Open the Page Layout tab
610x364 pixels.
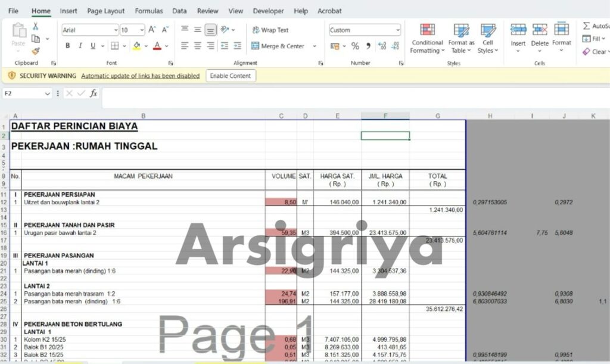106,11
